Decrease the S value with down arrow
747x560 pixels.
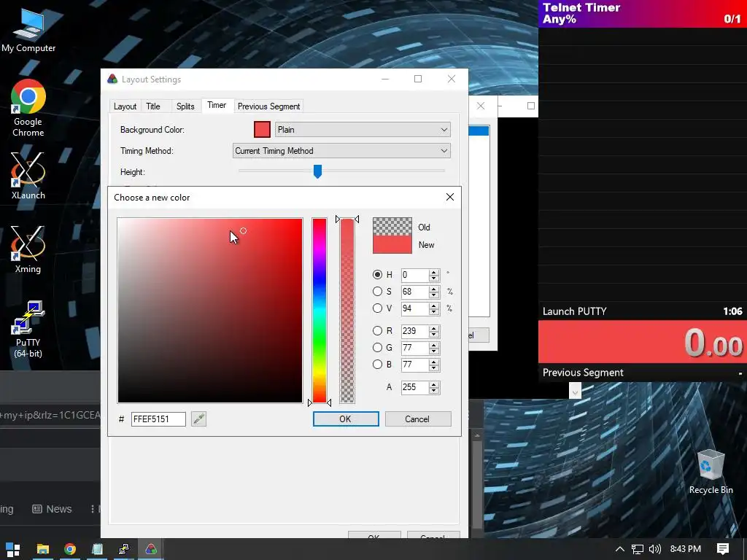[x=433, y=295]
